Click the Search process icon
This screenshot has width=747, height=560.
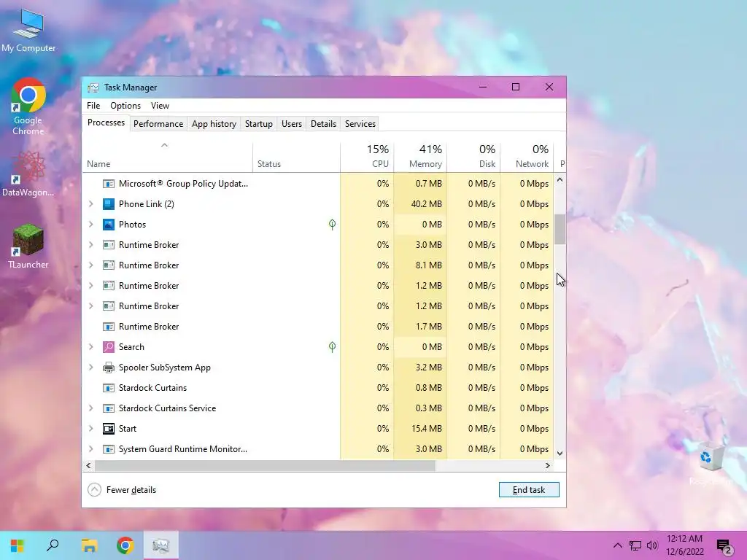point(109,347)
